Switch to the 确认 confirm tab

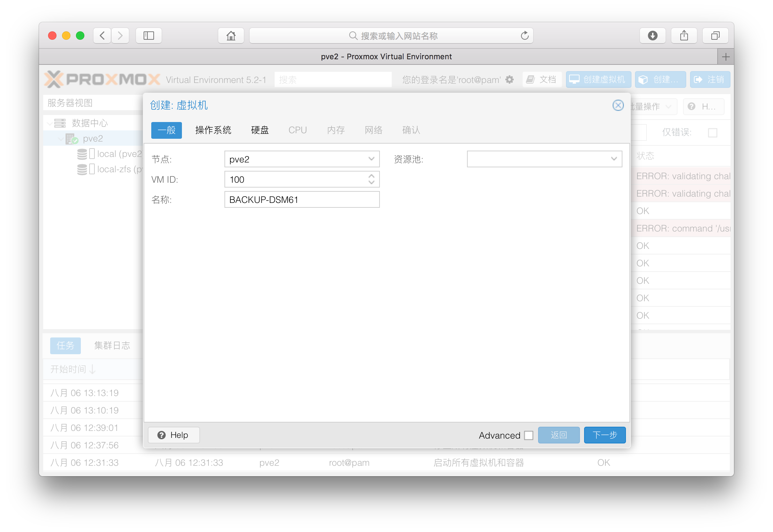click(x=411, y=130)
